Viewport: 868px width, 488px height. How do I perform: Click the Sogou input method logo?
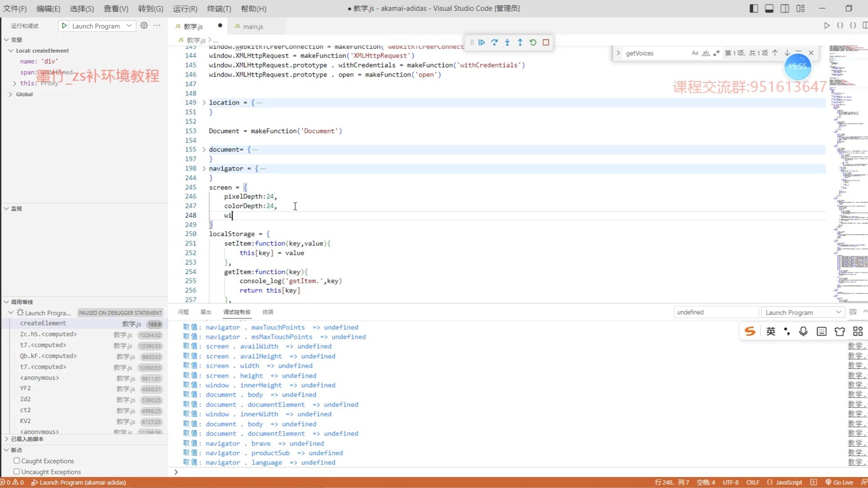pos(750,331)
